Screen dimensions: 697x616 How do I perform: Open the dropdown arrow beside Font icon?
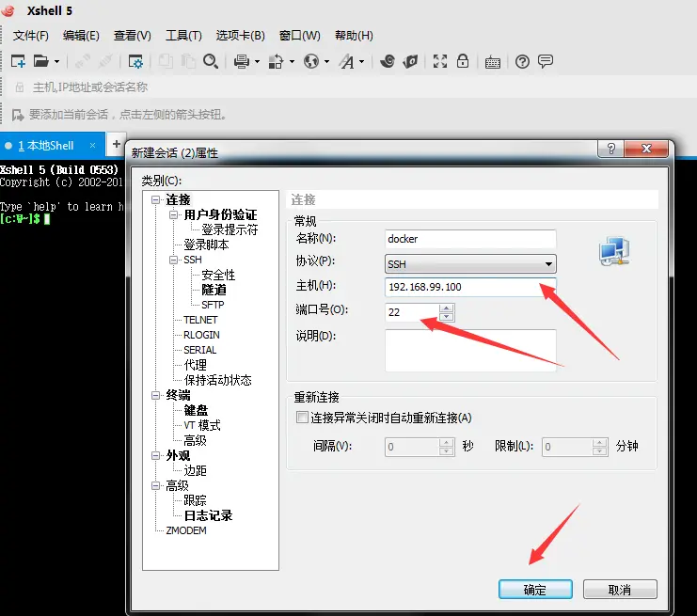(362, 61)
